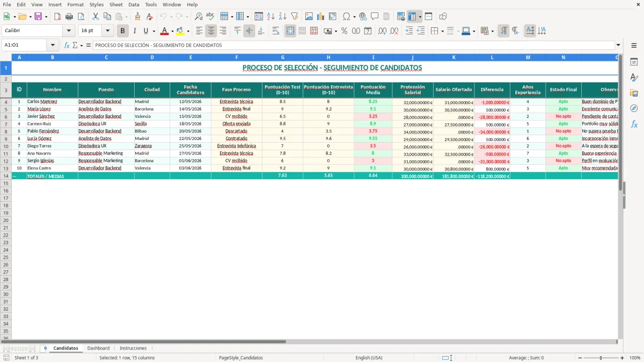Cut selection with the scissors icon
Screen dimensions: 644x362
click(96, 17)
